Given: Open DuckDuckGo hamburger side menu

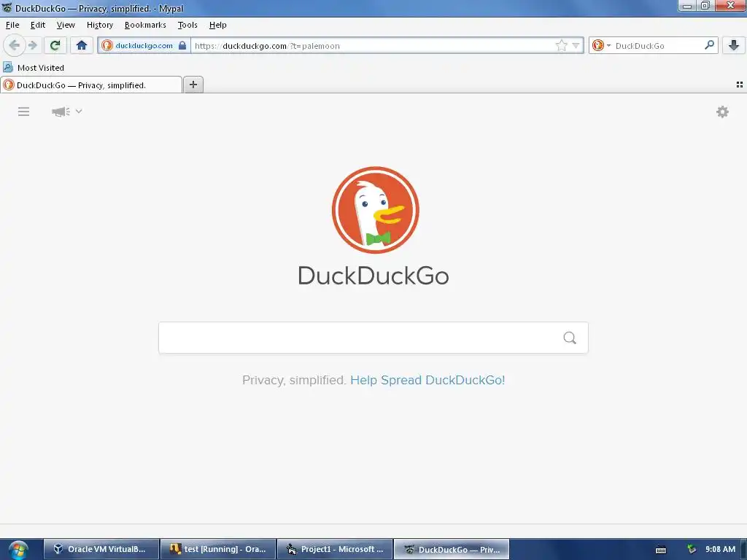Looking at the screenshot, I should 24,112.
